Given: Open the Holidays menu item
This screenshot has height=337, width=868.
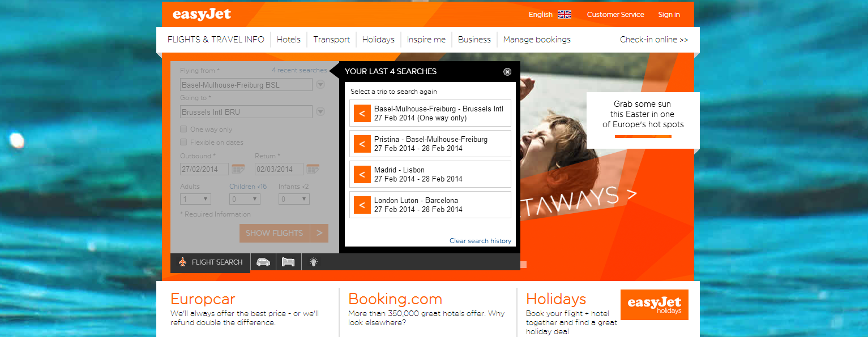Looking at the screenshot, I should pyautogui.click(x=378, y=40).
